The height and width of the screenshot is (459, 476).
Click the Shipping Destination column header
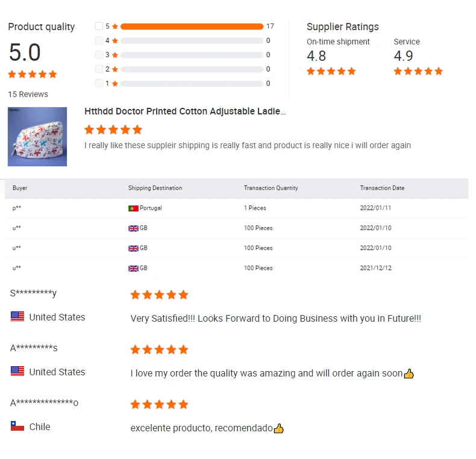coord(155,188)
